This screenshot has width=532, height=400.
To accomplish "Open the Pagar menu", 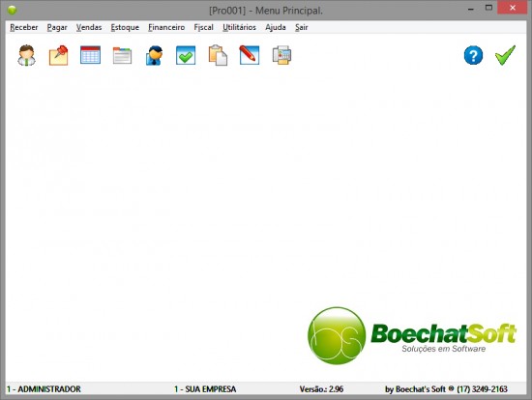I will pos(57,27).
